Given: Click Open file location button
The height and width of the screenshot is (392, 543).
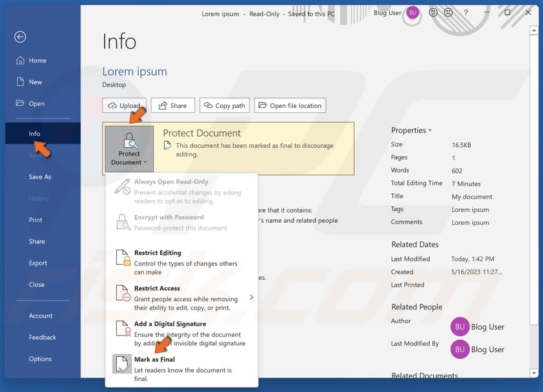Looking at the screenshot, I should coord(290,105).
